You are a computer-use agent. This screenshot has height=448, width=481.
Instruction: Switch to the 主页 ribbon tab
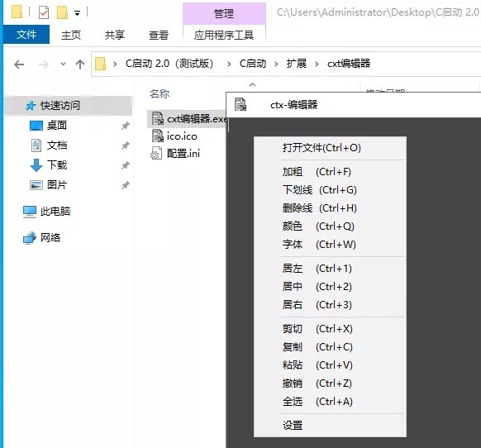point(71,35)
